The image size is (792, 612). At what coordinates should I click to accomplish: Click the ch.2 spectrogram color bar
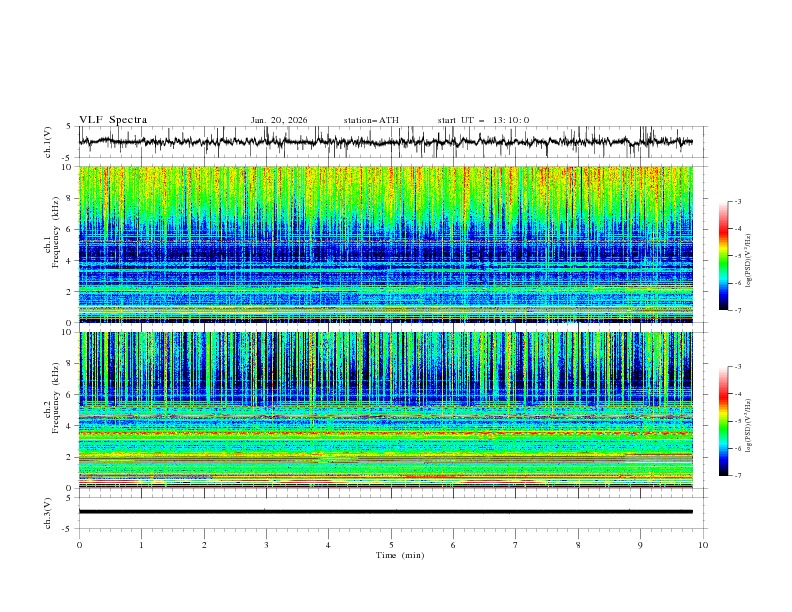[x=723, y=421]
